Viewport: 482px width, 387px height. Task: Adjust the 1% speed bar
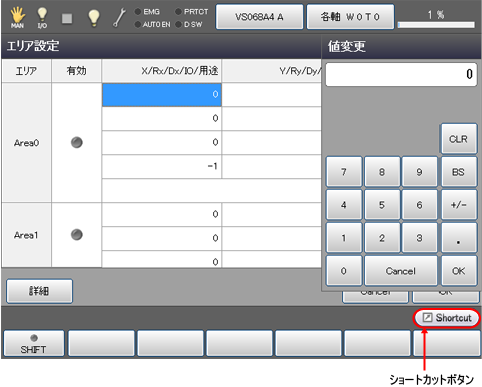[436, 25]
